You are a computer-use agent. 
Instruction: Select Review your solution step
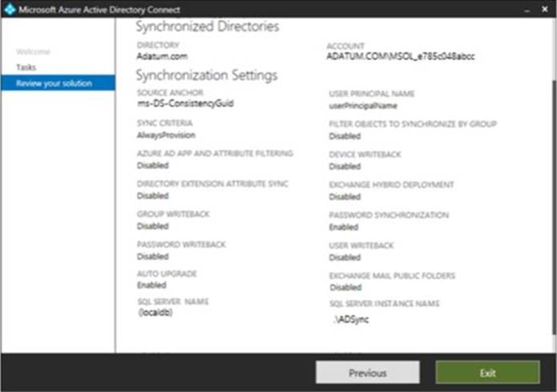click(58, 83)
